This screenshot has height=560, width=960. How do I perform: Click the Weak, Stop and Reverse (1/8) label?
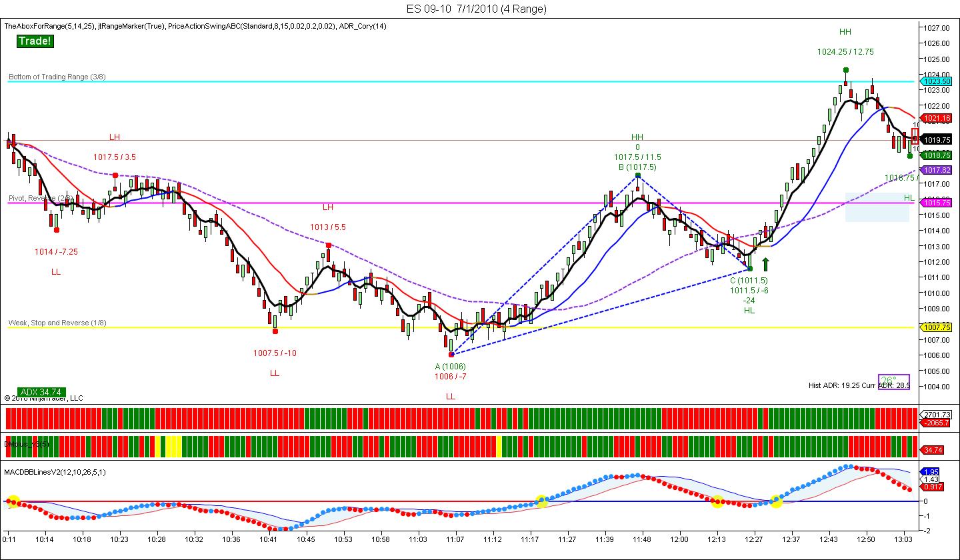[x=57, y=323]
